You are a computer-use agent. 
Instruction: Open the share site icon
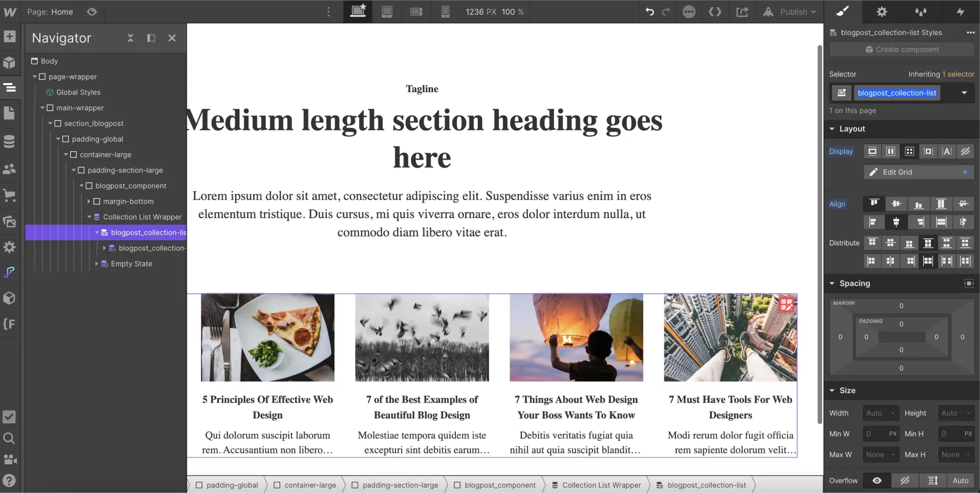pyautogui.click(x=742, y=12)
